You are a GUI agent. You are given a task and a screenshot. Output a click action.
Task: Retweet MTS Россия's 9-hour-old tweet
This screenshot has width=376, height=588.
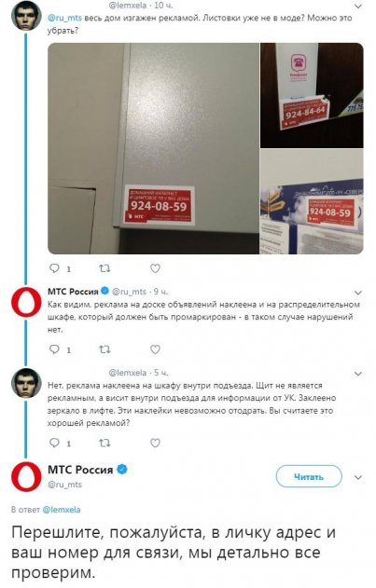(x=104, y=349)
